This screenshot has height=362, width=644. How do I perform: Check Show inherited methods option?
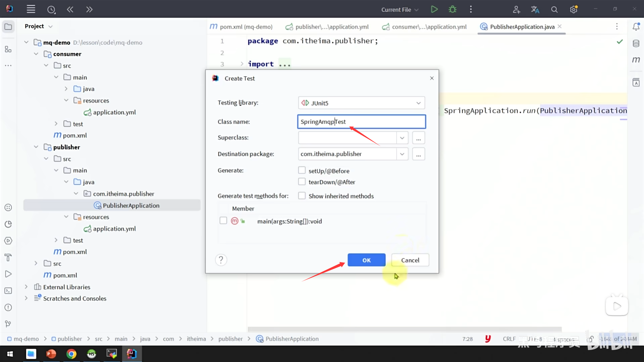[302, 196]
